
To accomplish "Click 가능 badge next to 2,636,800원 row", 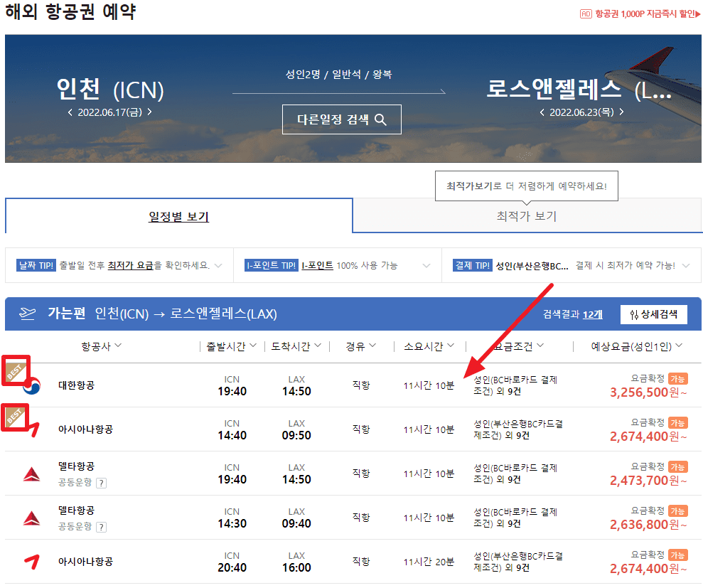I will [x=677, y=511].
